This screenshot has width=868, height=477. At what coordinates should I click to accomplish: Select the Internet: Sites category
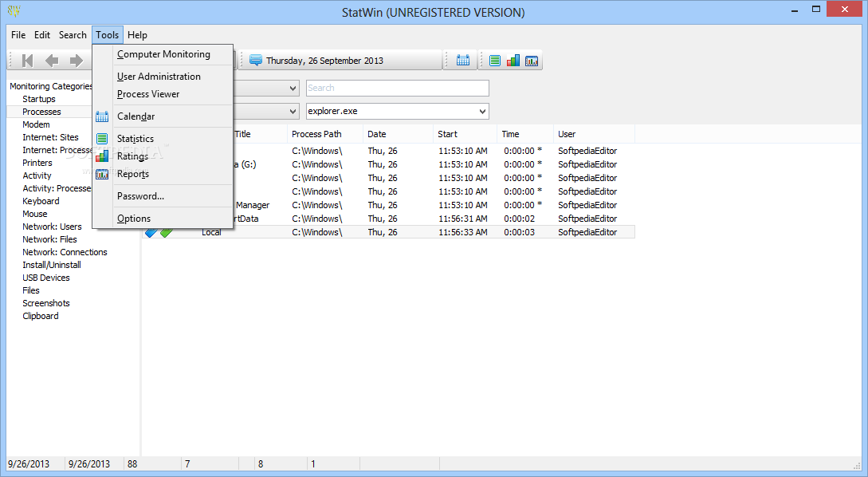pos(50,137)
